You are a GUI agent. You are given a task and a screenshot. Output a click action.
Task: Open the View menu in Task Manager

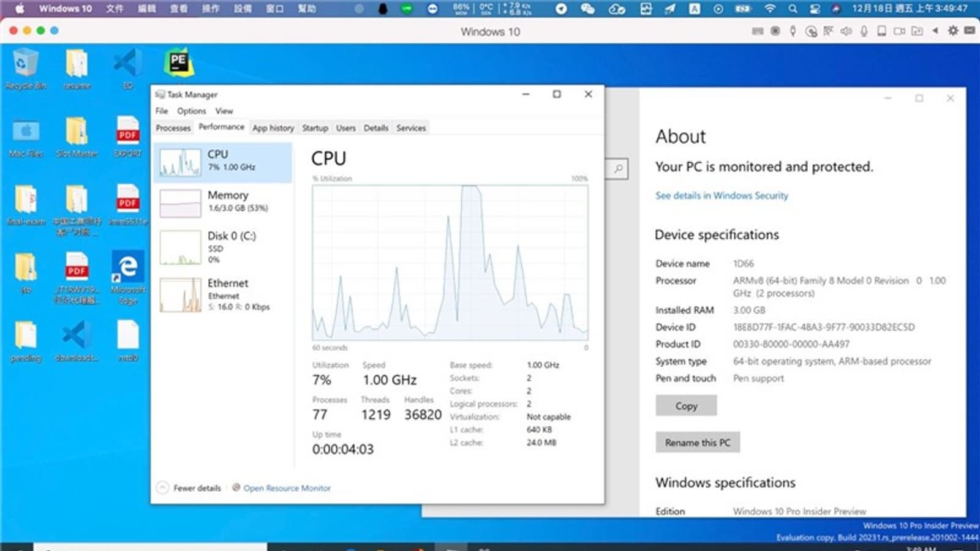pos(224,111)
